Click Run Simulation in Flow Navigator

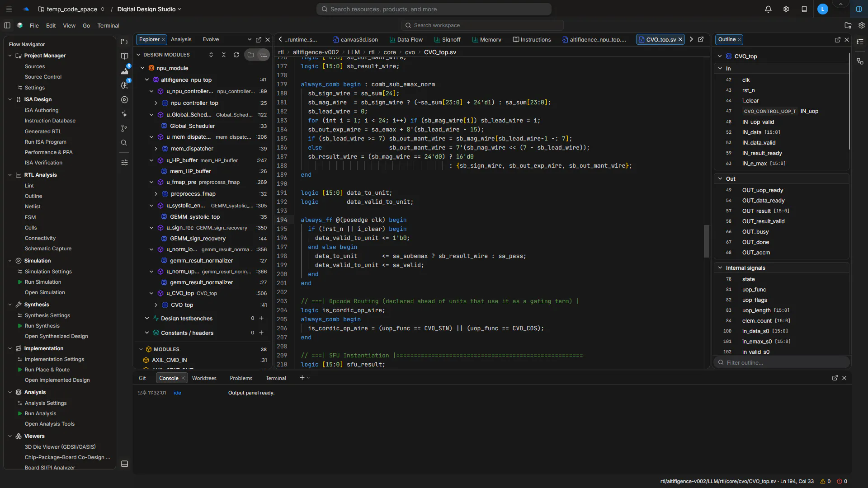pos(43,282)
